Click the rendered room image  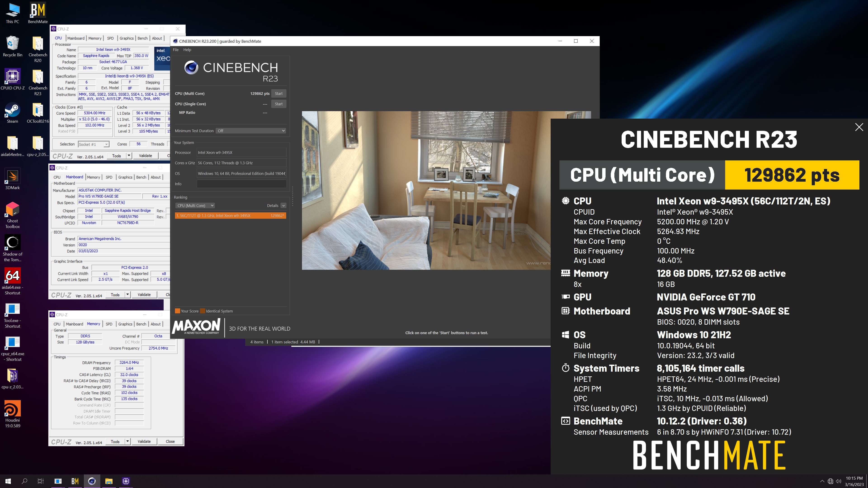pos(426,190)
